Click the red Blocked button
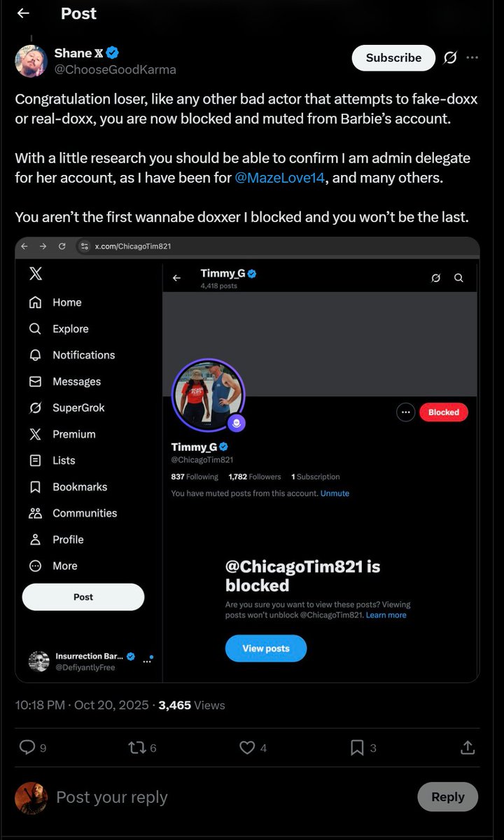This screenshot has width=504, height=840. pyautogui.click(x=443, y=412)
